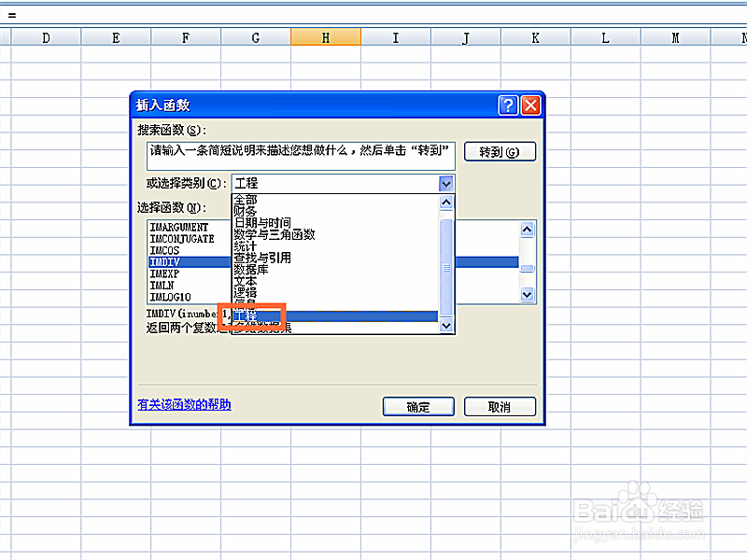Cancel with the 取消 button
This screenshot has height=560, width=747.
tap(500, 407)
